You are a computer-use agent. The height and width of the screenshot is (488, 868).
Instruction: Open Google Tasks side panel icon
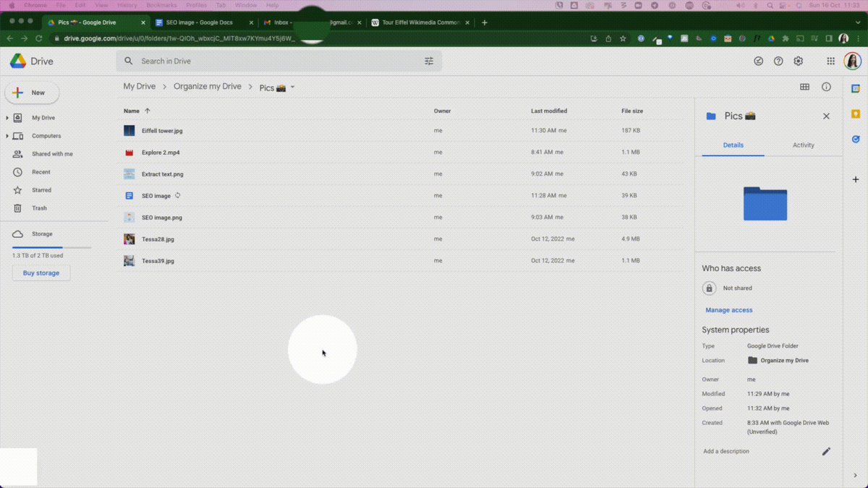point(856,139)
